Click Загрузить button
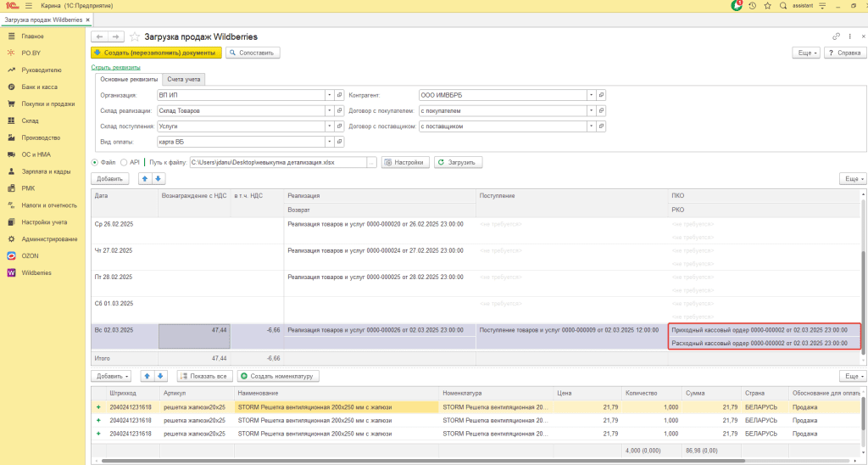868x465 pixels. [x=458, y=162]
